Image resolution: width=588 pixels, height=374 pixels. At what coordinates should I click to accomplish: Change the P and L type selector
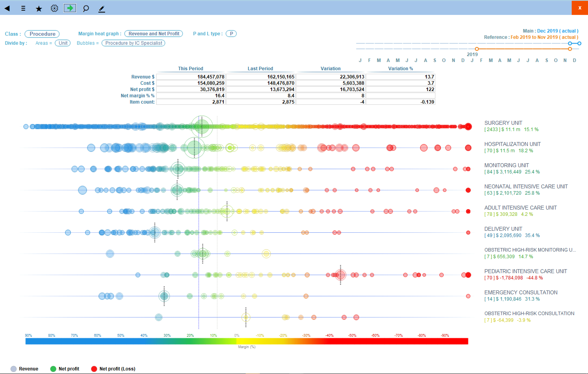(x=231, y=33)
